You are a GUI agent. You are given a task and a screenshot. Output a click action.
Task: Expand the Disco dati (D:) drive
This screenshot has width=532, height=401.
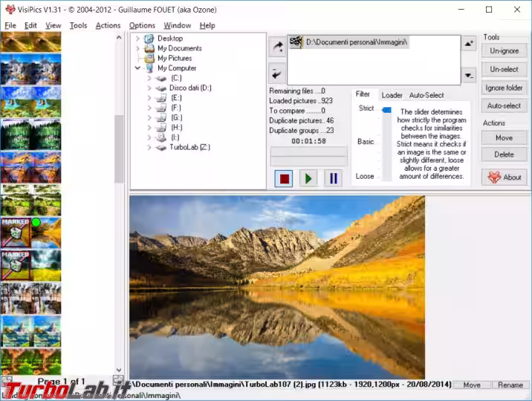[149, 88]
